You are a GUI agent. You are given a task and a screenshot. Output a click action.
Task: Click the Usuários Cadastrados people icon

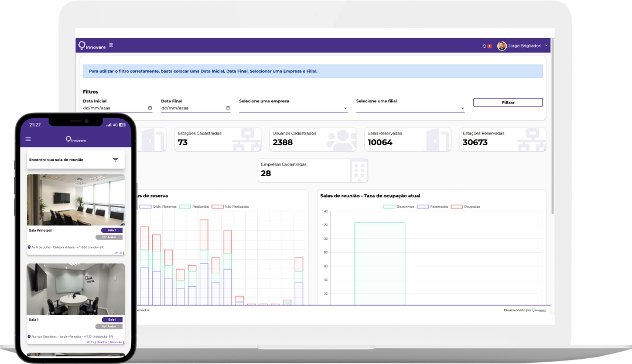pos(341,140)
